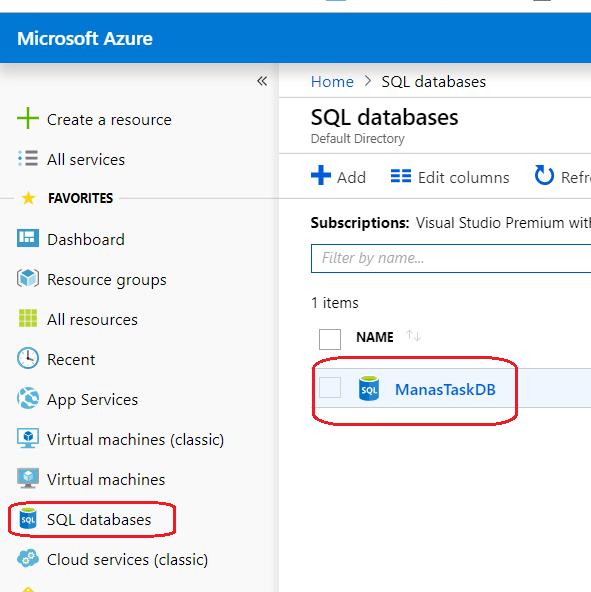
Task: Go to Dashboard in sidebar
Action: (x=86, y=240)
